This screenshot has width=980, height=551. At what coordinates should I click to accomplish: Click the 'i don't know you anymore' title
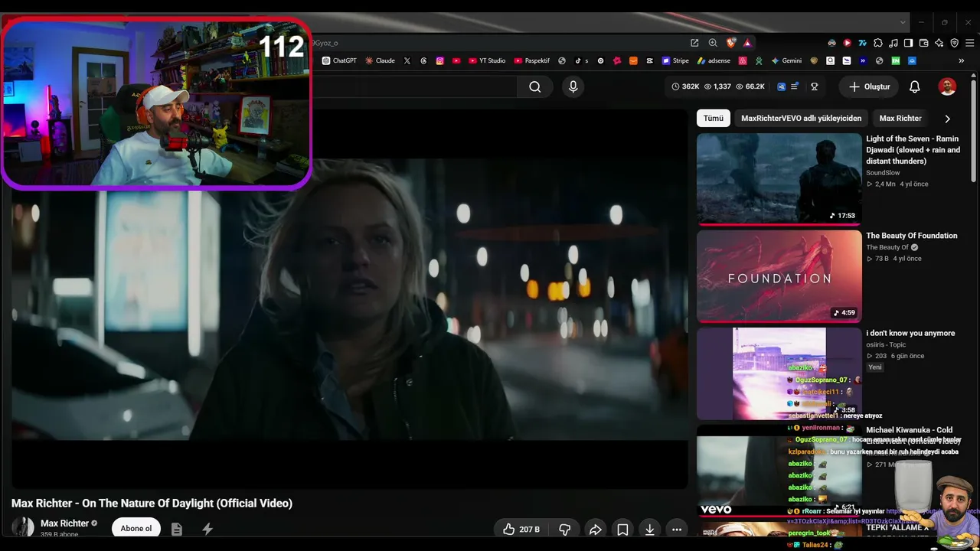pos(910,333)
